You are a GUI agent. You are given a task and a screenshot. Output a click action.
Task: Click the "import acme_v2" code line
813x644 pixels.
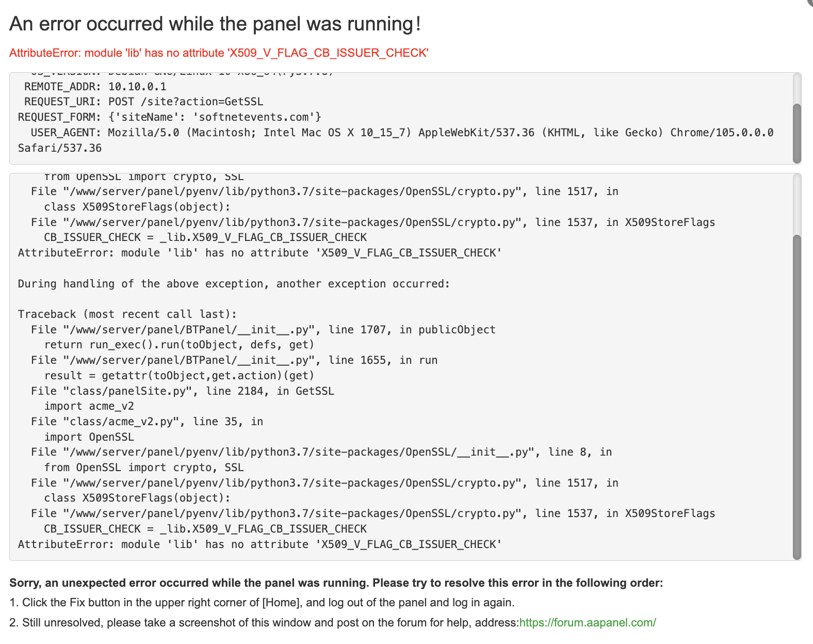tap(89, 406)
